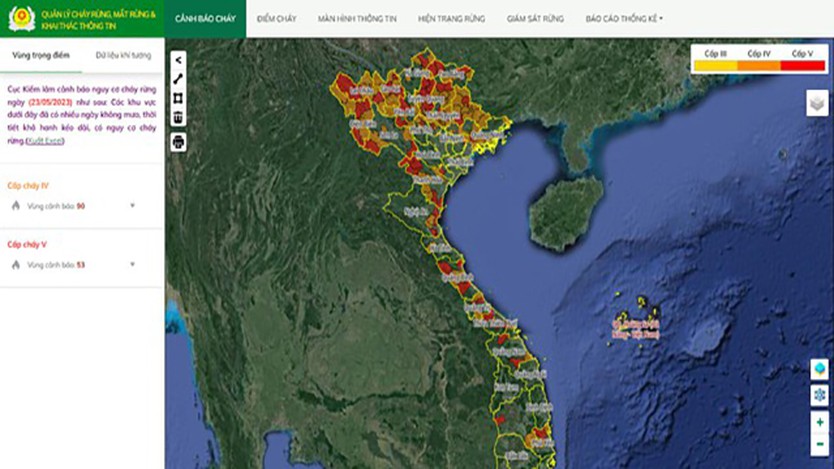Click the Xuất Excel link
This screenshot has height=469, width=834.
point(45,141)
